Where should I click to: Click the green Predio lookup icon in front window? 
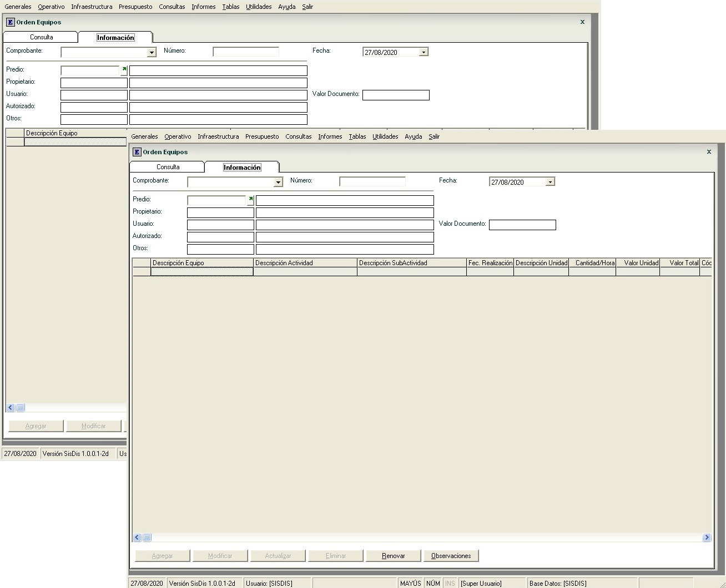pos(250,199)
